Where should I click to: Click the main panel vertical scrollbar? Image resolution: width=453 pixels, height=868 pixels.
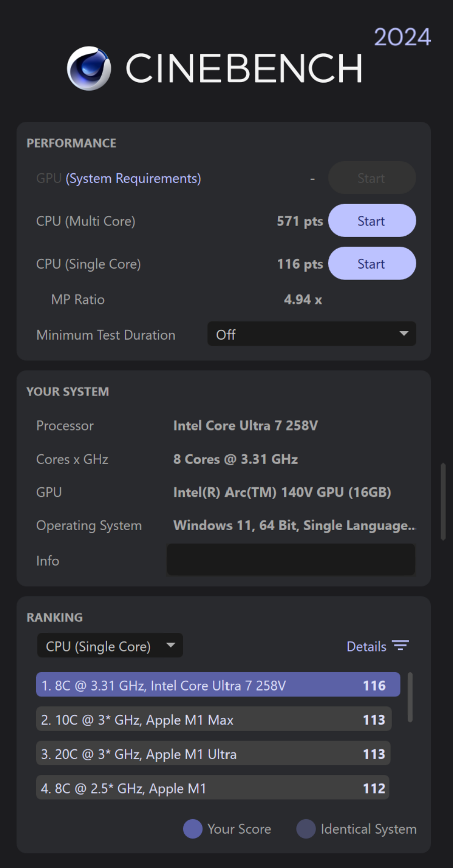tap(443, 501)
